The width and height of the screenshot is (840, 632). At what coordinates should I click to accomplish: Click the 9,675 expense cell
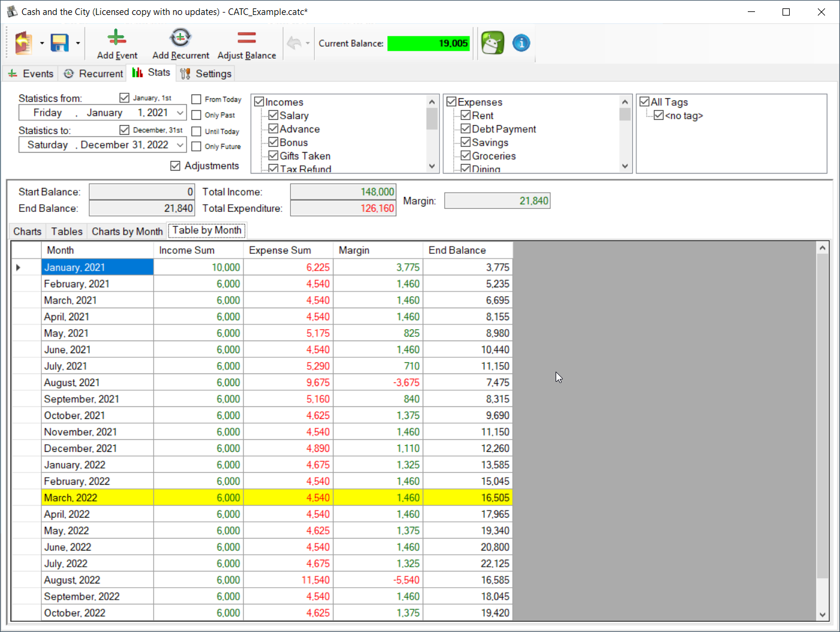tap(288, 382)
